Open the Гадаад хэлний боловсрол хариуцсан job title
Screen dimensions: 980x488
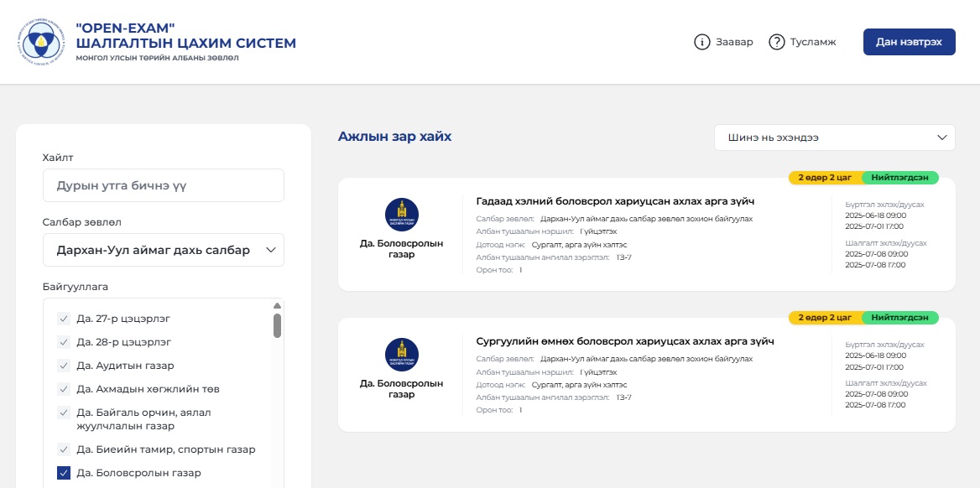tap(615, 201)
